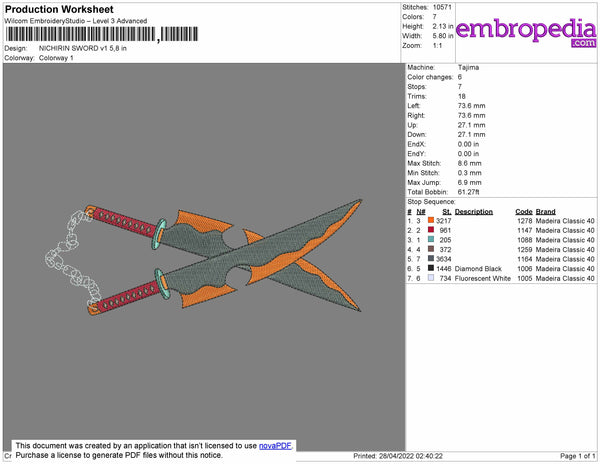Click the Trims value 18
This screenshot has width=600, height=464.
coord(461,96)
